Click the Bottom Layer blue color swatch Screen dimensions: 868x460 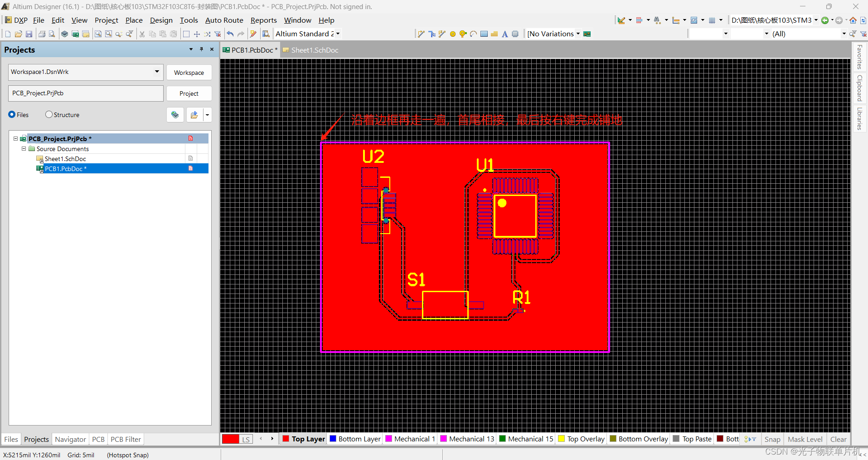[x=333, y=439]
